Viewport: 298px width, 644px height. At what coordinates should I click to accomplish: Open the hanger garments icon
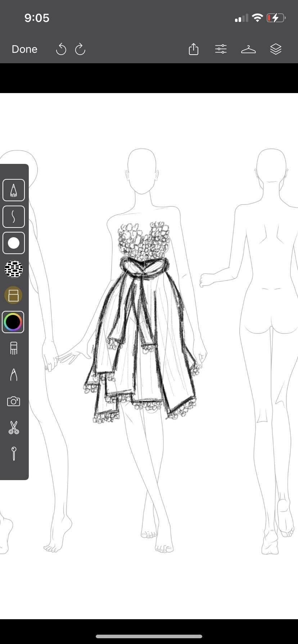pos(248,49)
